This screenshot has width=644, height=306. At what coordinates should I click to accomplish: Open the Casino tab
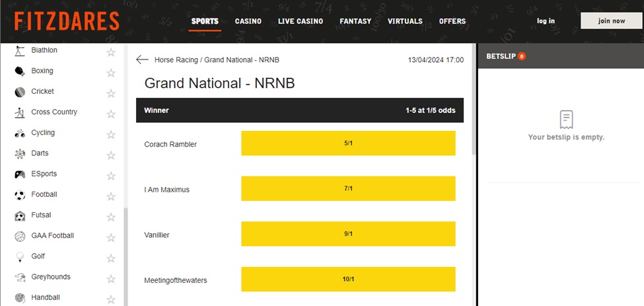pyautogui.click(x=248, y=21)
